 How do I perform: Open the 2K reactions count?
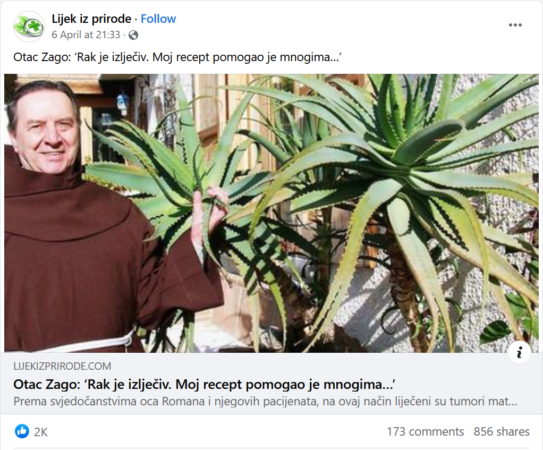tap(41, 432)
